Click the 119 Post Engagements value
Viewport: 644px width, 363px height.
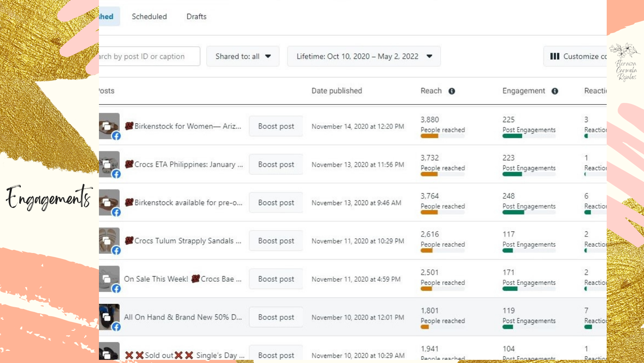pyautogui.click(x=509, y=310)
